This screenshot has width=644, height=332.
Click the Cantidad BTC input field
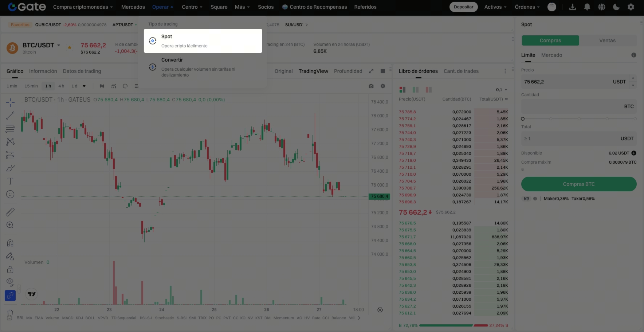pos(578,106)
